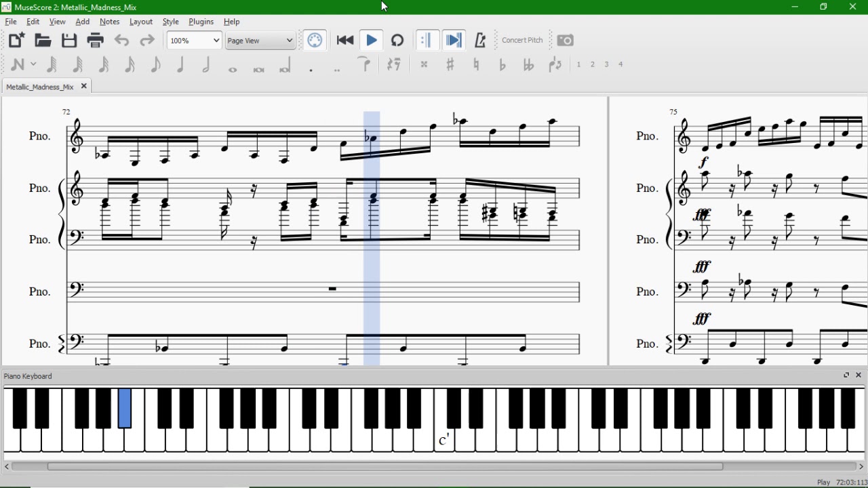Close the Metallic_Madness_Mix tab
868x488 pixels.
[x=84, y=86]
